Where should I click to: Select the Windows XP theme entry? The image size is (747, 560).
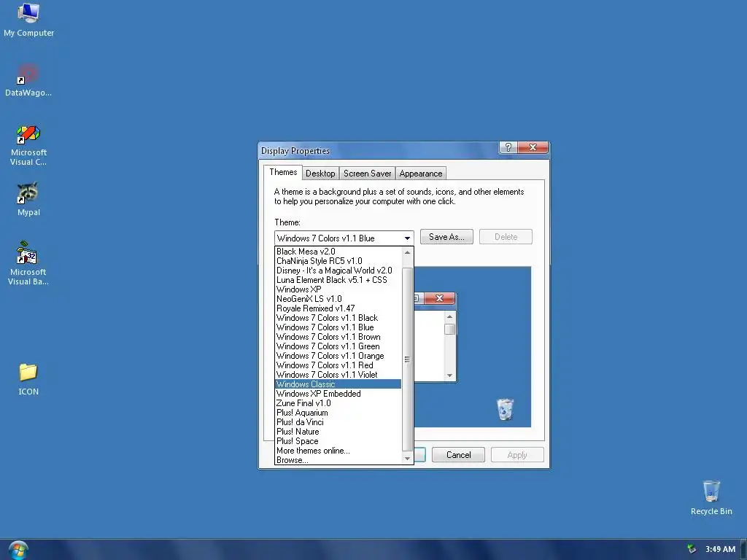(x=338, y=289)
